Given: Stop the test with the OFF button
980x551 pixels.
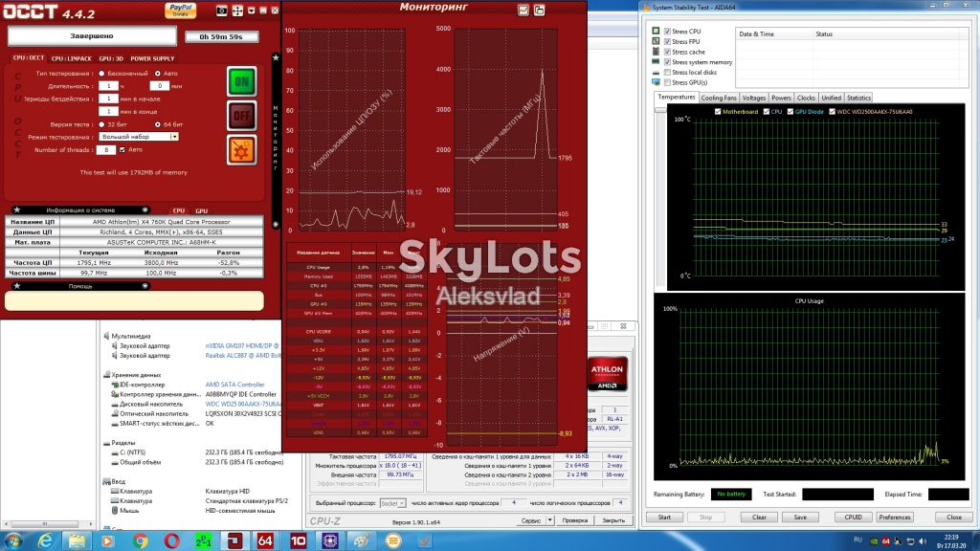Looking at the screenshot, I should click(242, 116).
